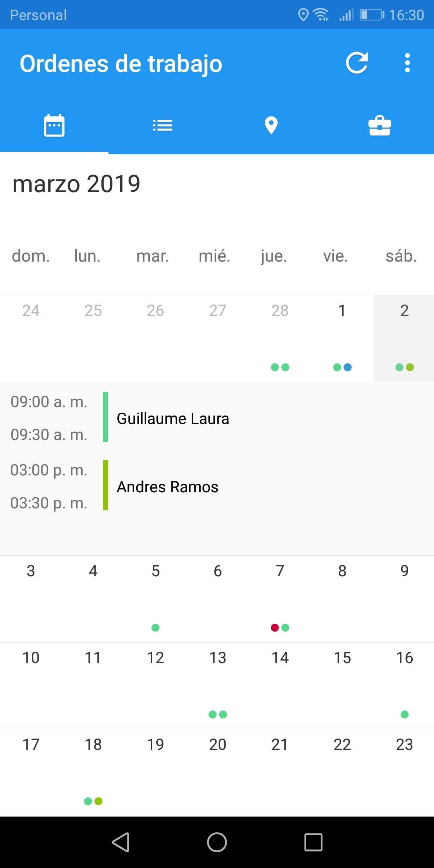Select day 13 on the calendar
The height and width of the screenshot is (868, 434).
click(x=218, y=686)
